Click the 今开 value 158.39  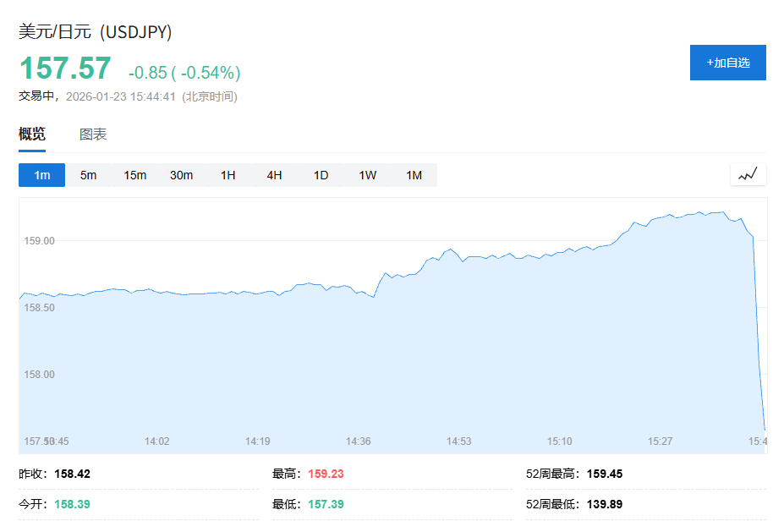(x=72, y=504)
